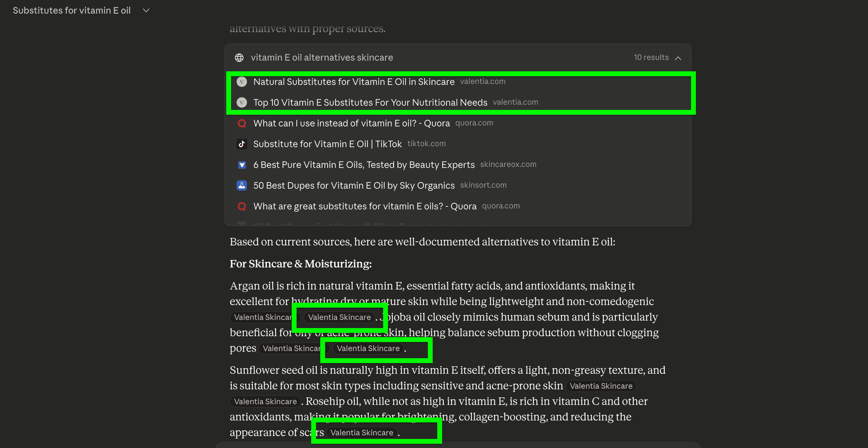Click the globe icon beside the search query

239,58
